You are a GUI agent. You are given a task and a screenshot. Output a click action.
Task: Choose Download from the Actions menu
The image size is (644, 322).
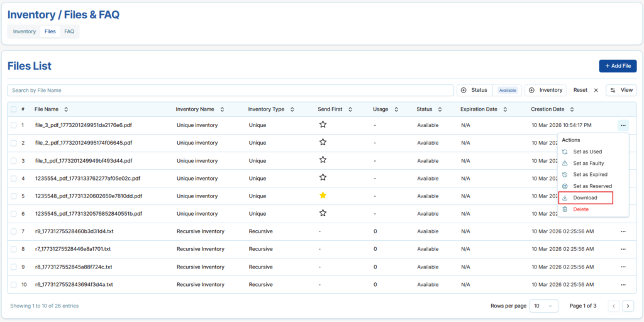tap(585, 198)
